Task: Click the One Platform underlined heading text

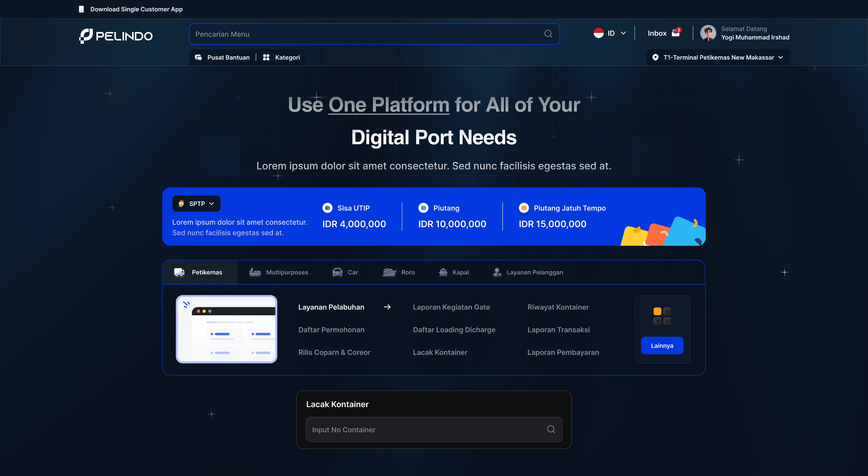Action: [x=389, y=104]
